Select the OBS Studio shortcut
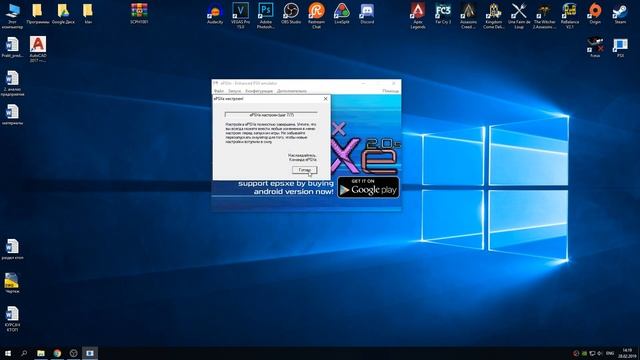 [x=291, y=13]
